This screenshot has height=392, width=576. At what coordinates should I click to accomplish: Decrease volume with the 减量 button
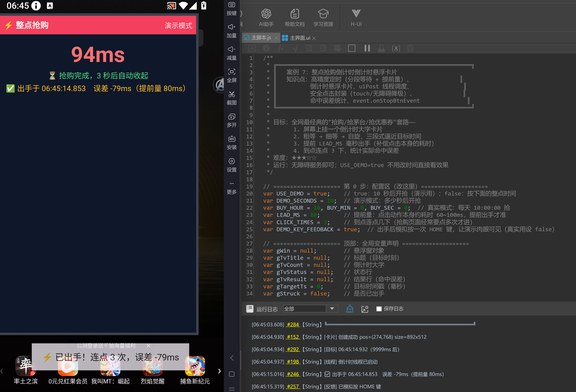pos(232,53)
